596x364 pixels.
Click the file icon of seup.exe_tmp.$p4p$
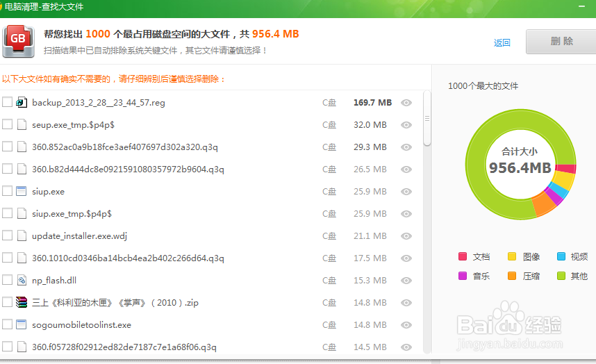(22, 124)
